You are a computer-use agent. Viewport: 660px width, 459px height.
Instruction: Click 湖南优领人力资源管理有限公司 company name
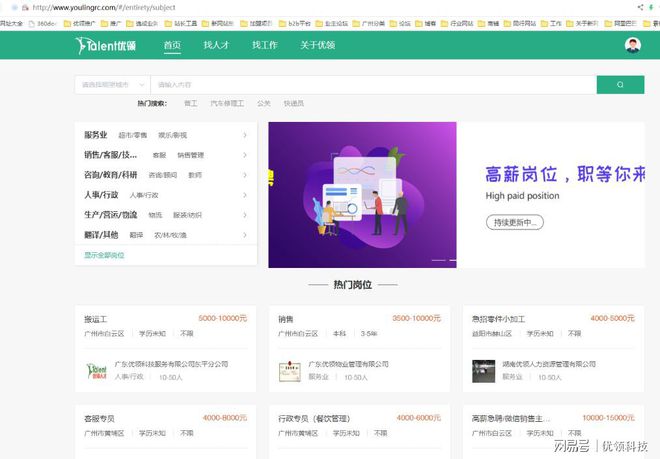(549, 364)
